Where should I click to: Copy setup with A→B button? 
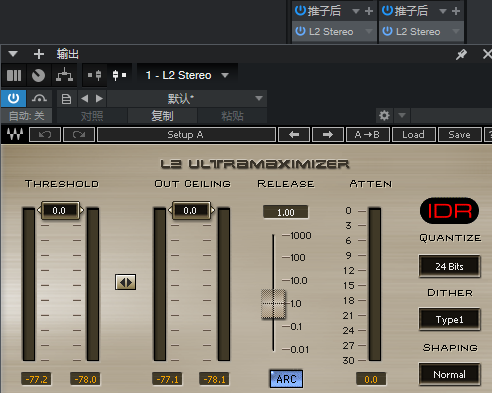click(x=368, y=135)
